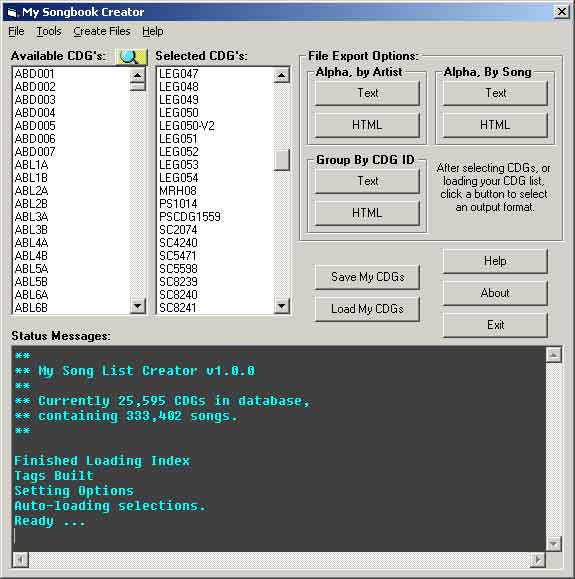Open the File menu
The width and height of the screenshot is (575, 579).
[16, 31]
